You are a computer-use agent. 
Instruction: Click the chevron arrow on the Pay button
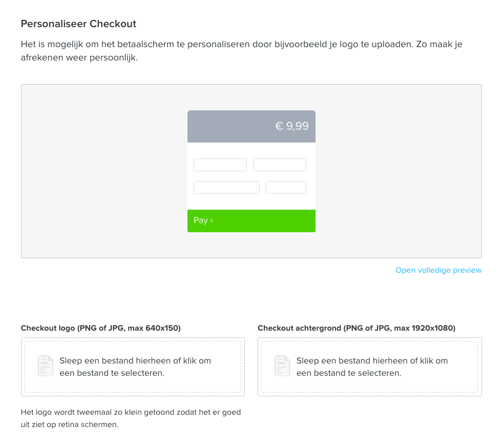pyautogui.click(x=211, y=221)
